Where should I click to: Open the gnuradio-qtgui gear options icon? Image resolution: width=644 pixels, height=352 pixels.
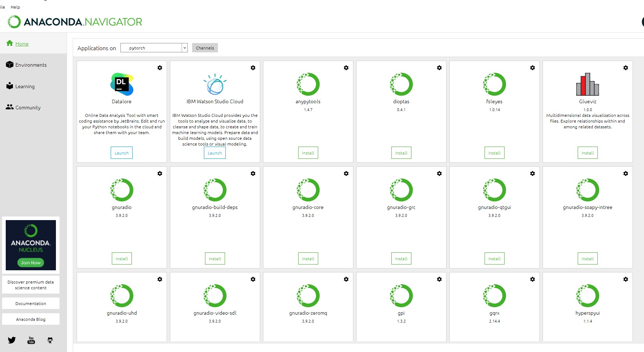click(x=533, y=173)
